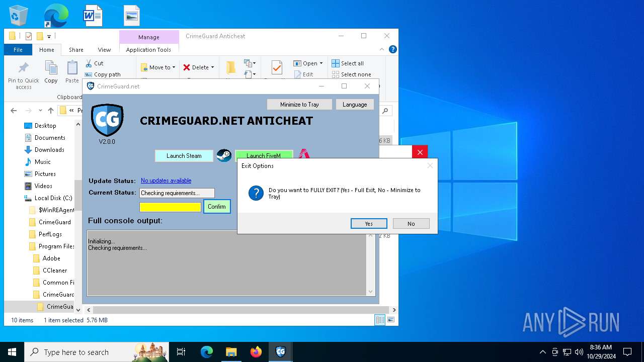Click Explorer back navigation arrow
The image size is (644, 362).
[x=14, y=111]
